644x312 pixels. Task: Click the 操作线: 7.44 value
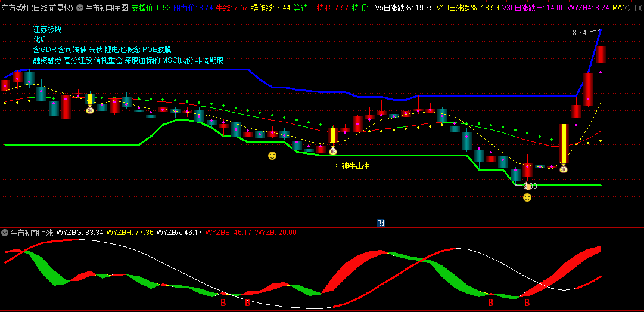coord(271,7)
